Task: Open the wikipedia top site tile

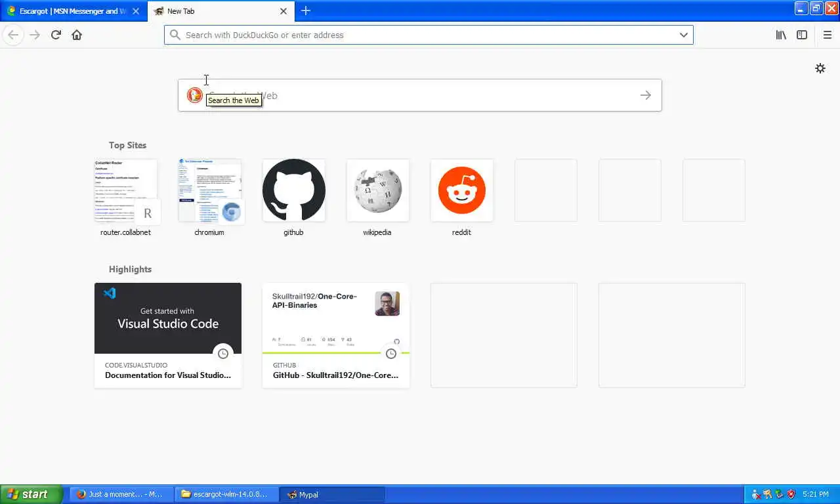Action: [377, 190]
